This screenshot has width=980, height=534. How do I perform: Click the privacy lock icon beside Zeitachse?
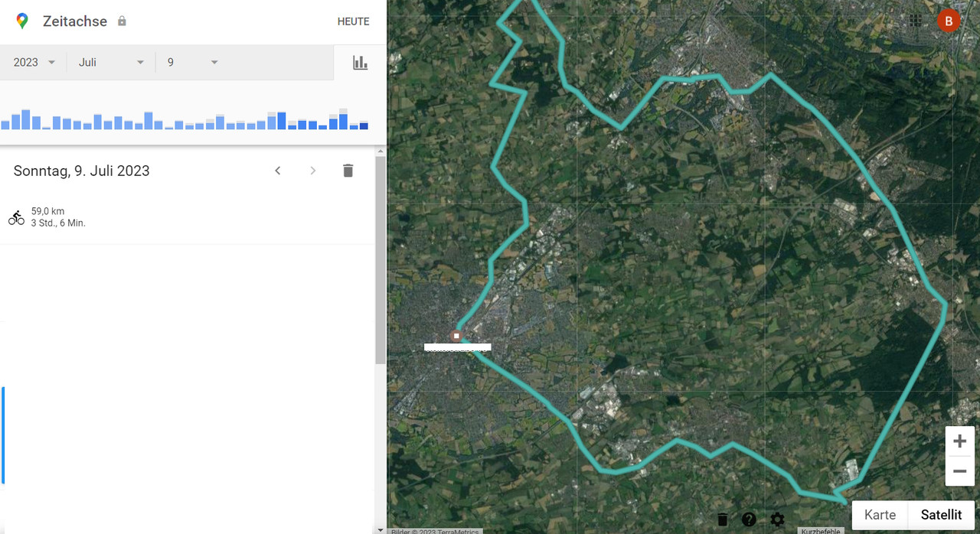tap(122, 21)
